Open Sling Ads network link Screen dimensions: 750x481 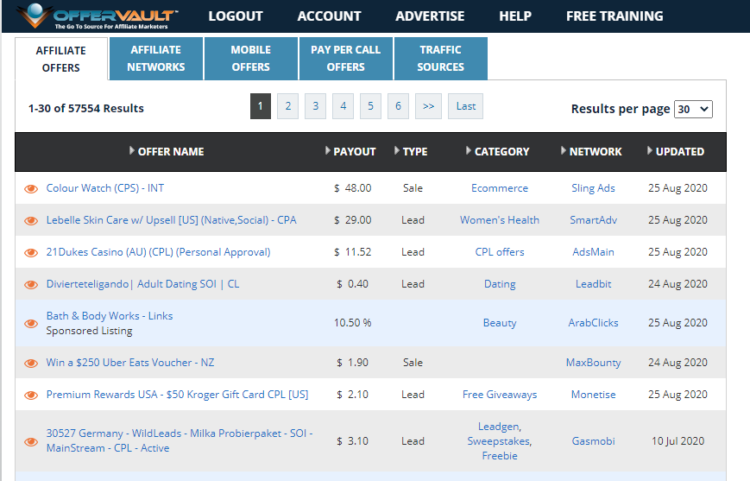593,188
